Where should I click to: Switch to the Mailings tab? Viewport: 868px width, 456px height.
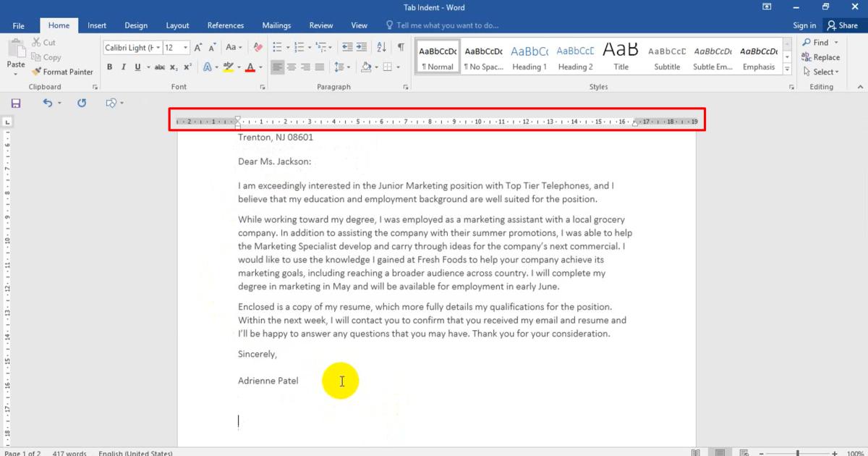point(276,25)
